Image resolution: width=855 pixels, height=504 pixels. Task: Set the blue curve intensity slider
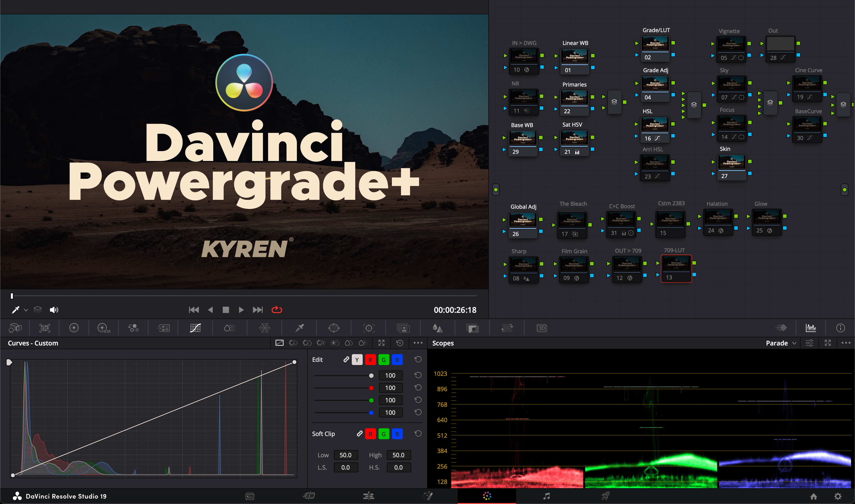(x=344, y=413)
